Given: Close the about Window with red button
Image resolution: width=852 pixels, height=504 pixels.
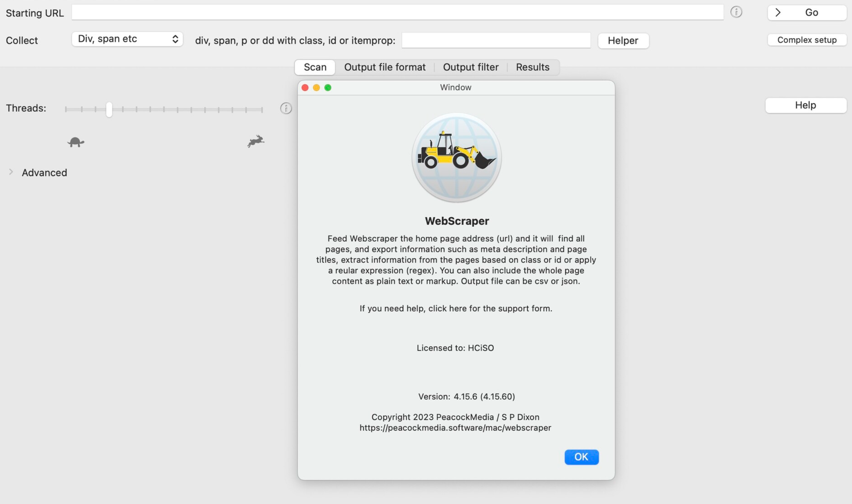Looking at the screenshot, I should click(305, 87).
